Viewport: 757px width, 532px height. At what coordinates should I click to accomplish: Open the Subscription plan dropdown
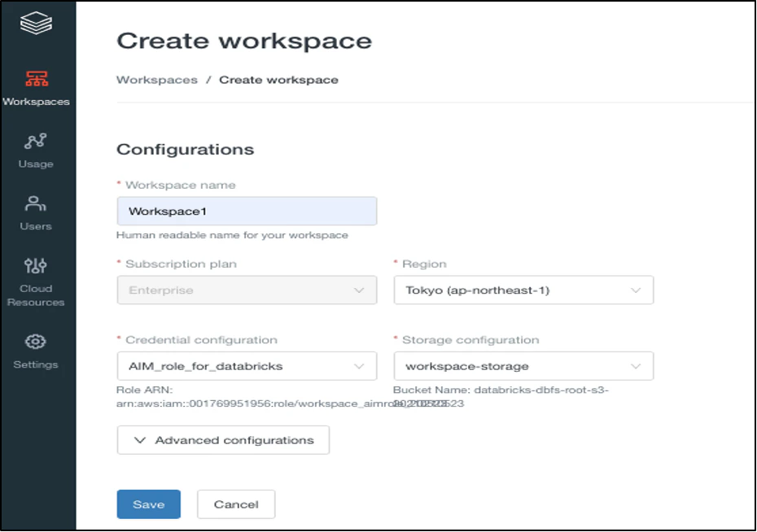coord(247,290)
